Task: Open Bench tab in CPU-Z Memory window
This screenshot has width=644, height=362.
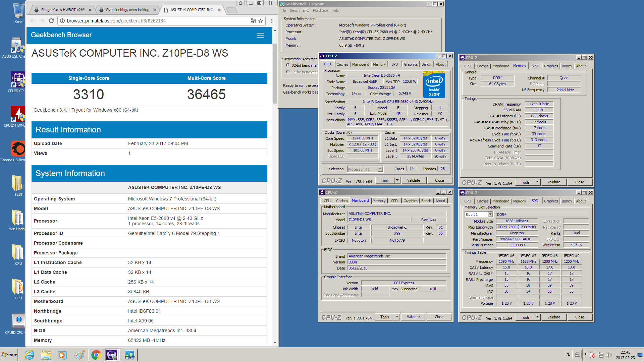Action: 567,66
